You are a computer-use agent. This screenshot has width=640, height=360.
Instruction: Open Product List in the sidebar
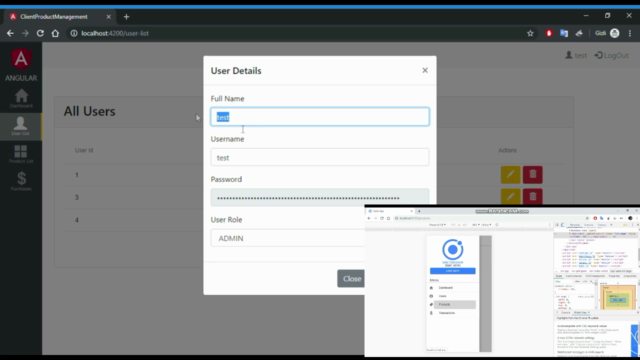(x=21, y=154)
